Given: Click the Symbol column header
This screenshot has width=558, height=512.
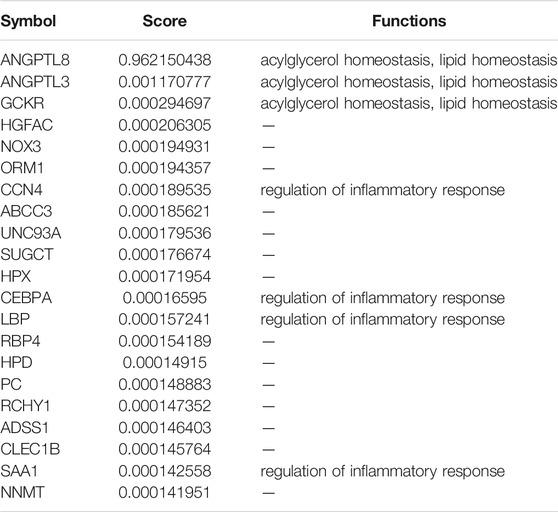Looking at the screenshot, I should [28, 21].
